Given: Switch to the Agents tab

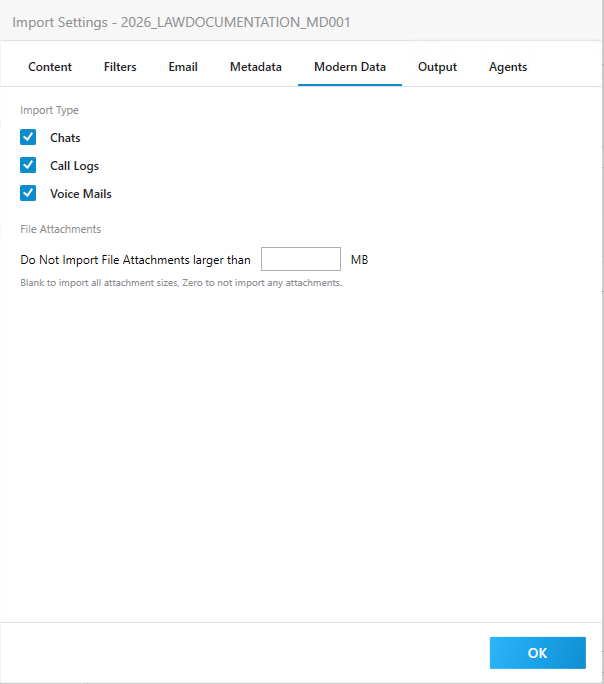Looking at the screenshot, I should [x=508, y=67].
